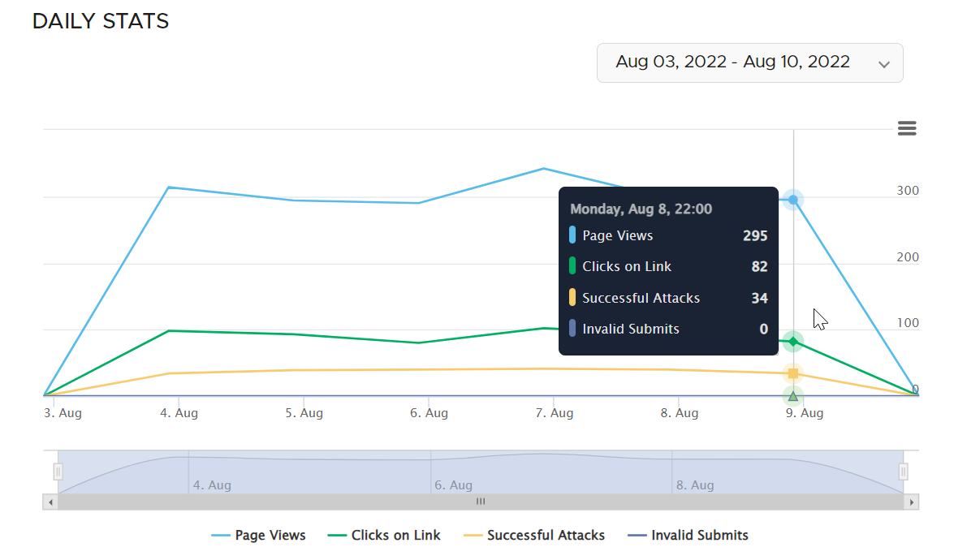
Task: Click the yellow square Successful Attacks marker
Action: (793, 373)
